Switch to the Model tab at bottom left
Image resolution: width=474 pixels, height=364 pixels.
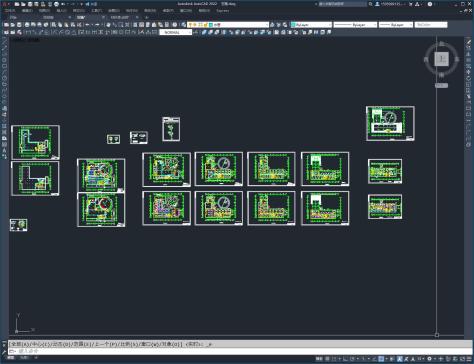click(x=11, y=358)
